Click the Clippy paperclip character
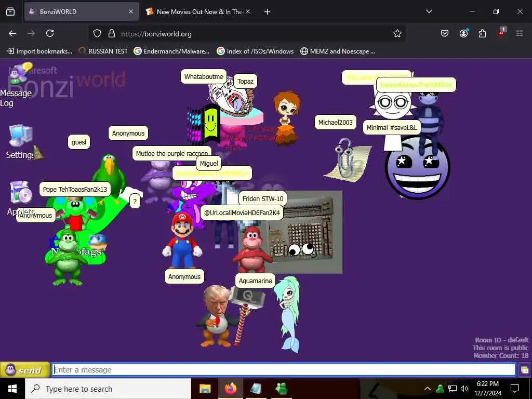The image size is (532, 399). (x=348, y=159)
